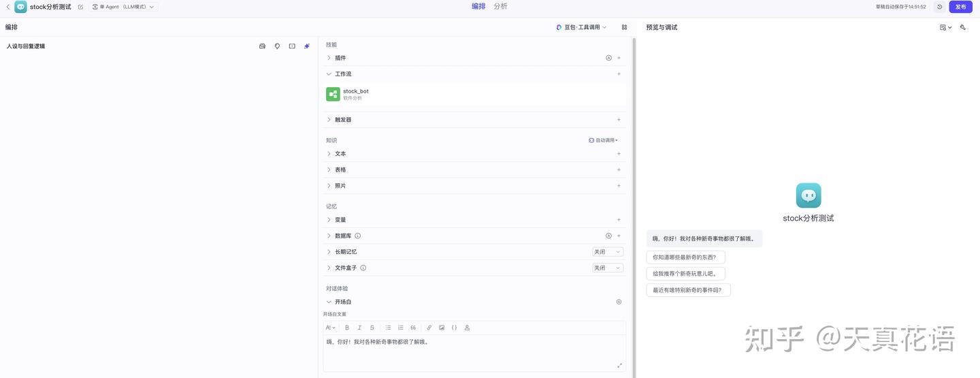
Task: Expand the 文本 knowledge section
Action: [329, 153]
